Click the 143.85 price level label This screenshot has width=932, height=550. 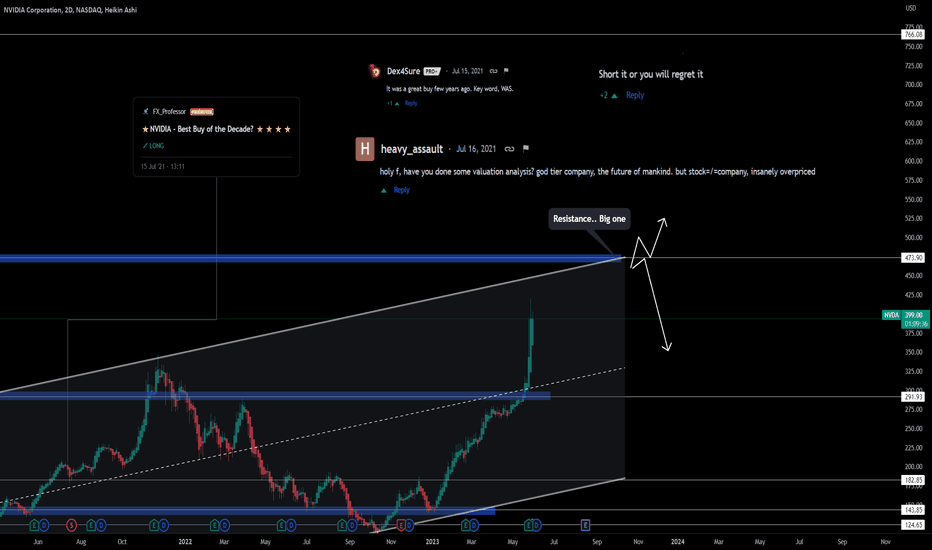click(913, 510)
